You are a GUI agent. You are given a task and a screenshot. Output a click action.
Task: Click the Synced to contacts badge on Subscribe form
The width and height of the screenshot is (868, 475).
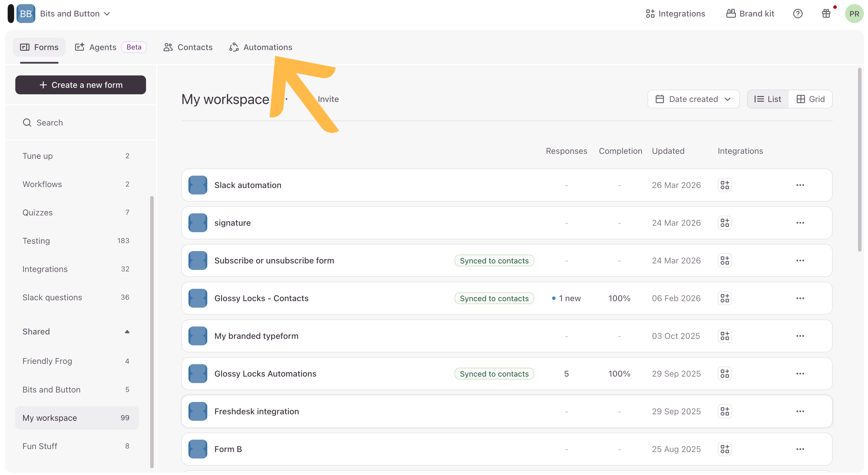494,260
